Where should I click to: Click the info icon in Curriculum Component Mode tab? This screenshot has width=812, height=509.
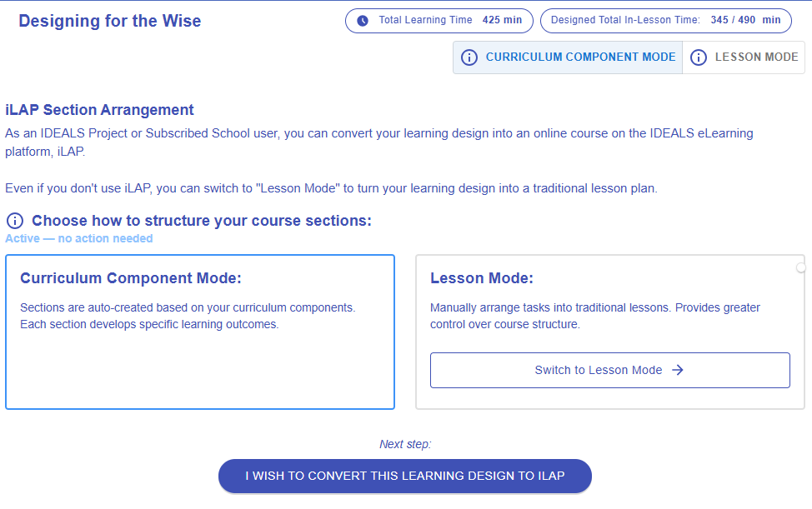point(469,57)
